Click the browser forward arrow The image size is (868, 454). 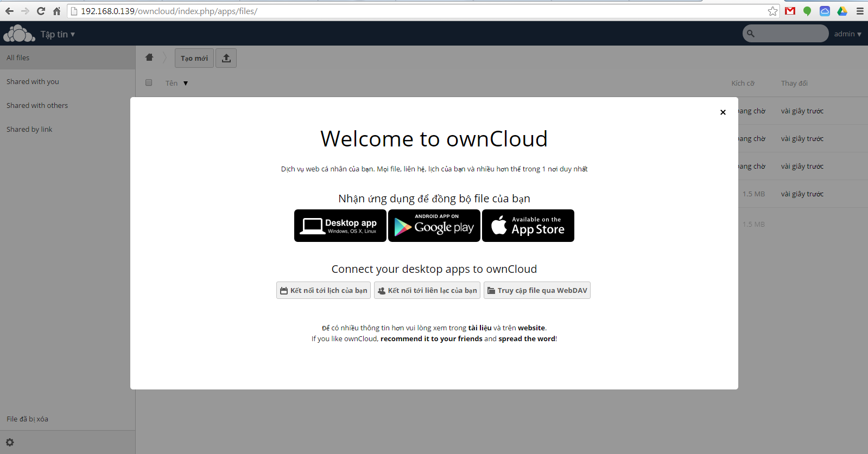[x=25, y=11]
